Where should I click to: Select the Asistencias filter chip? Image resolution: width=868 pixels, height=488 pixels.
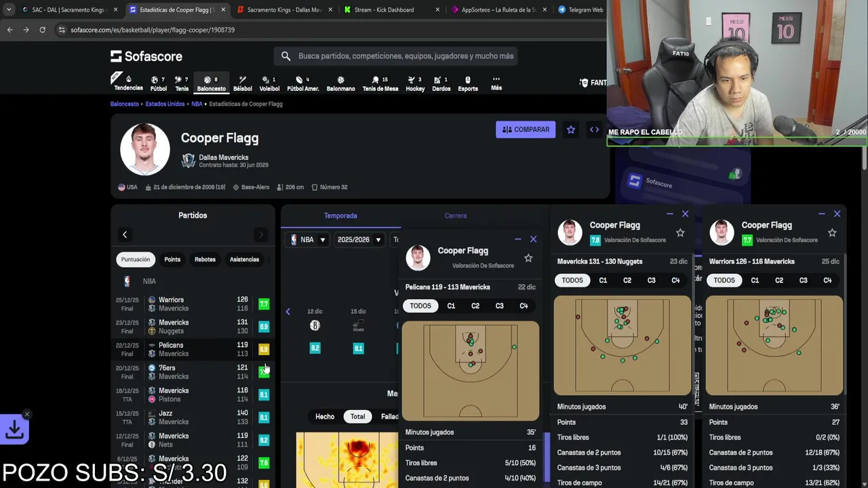tap(244, 260)
